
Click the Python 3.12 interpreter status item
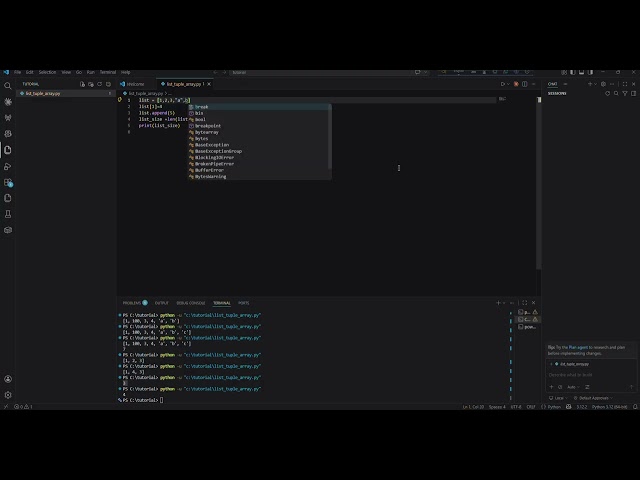pos(609,407)
